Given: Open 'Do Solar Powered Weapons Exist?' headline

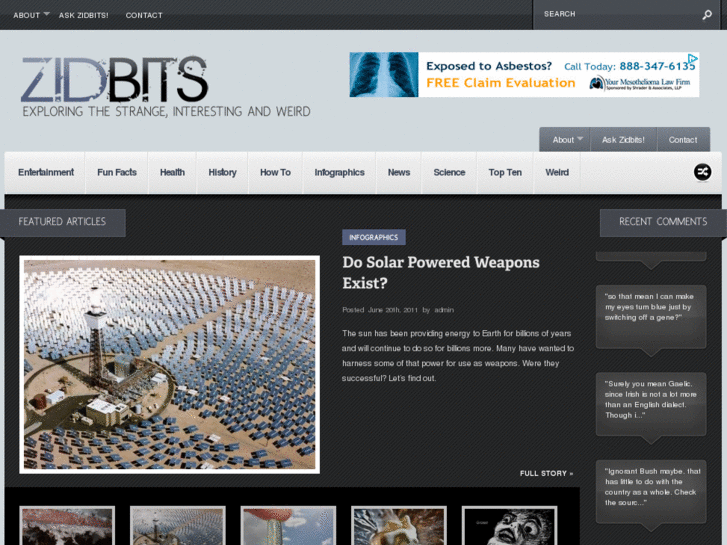Looking at the screenshot, I should pos(440,273).
